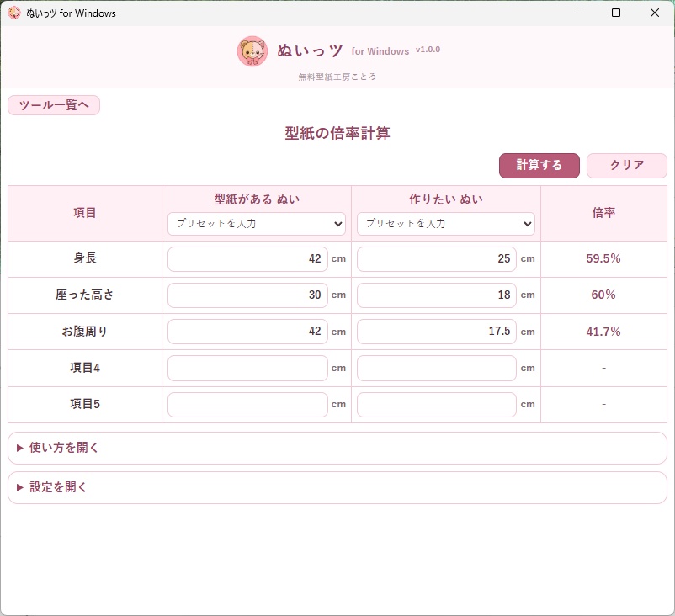Open preset dropdown under 作りたい ぬい
The image size is (675, 616).
tap(446, 223)
